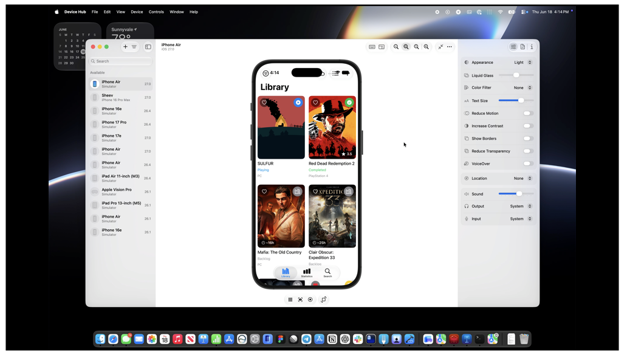Viewport: 644px width, 355px height.
Task: Enable the Show Borders switch
Action: [528, 139]
